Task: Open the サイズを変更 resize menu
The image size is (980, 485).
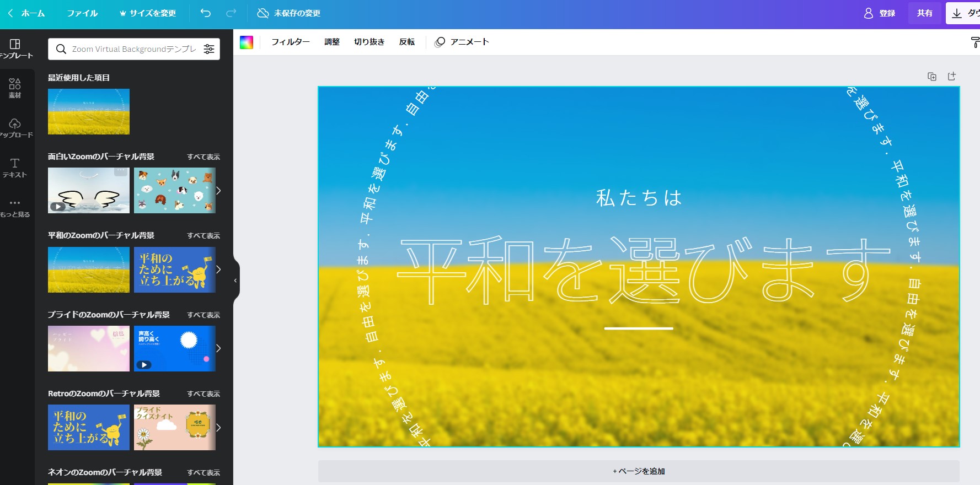Action: point(148,13)
